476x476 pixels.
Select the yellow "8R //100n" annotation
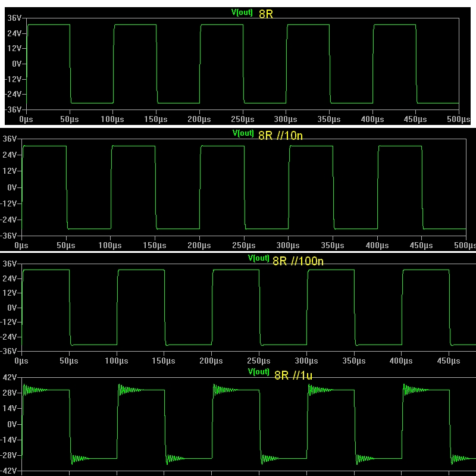tap(298, 261)
